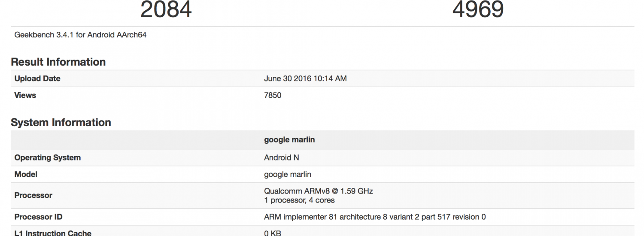Click the 1 processor, 4 cores text

[299, 200]
